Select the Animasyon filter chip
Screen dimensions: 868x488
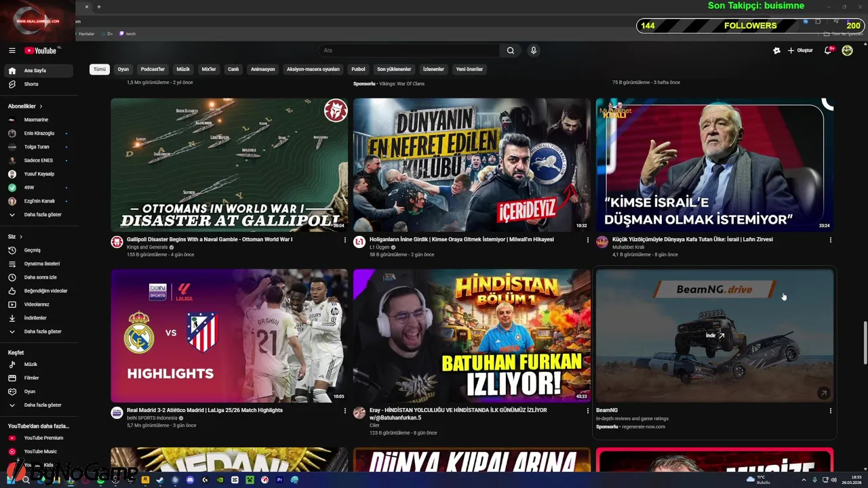coord(263,69)
